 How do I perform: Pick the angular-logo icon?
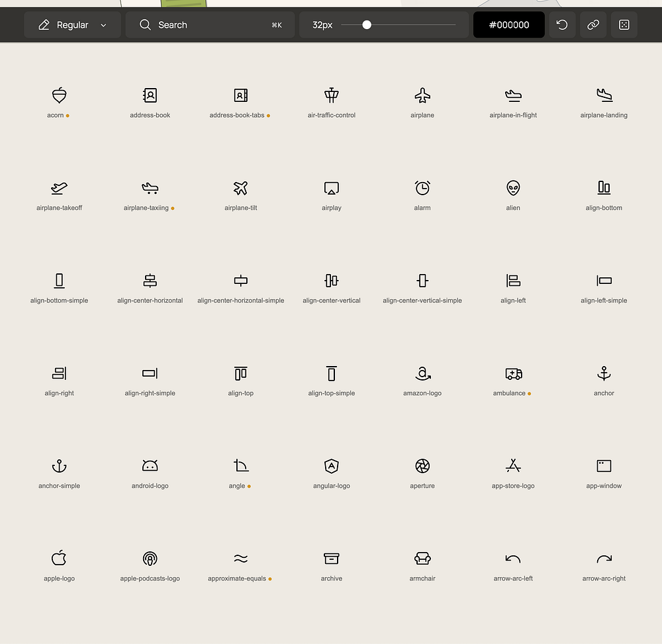pyautogui.click(x=332, y=466)
